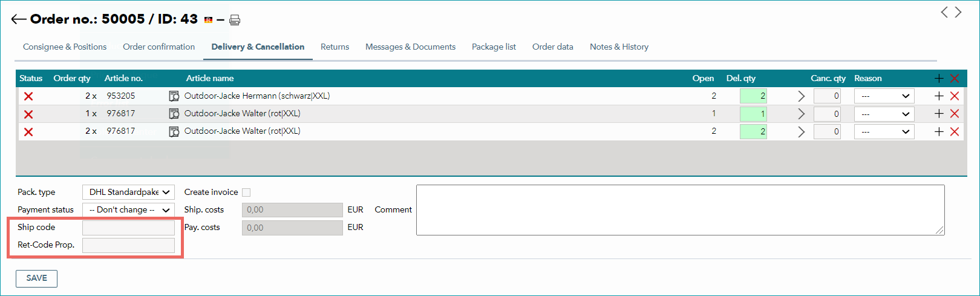Click Canc. qty field for 1 x 976817 row

point(827,113)
